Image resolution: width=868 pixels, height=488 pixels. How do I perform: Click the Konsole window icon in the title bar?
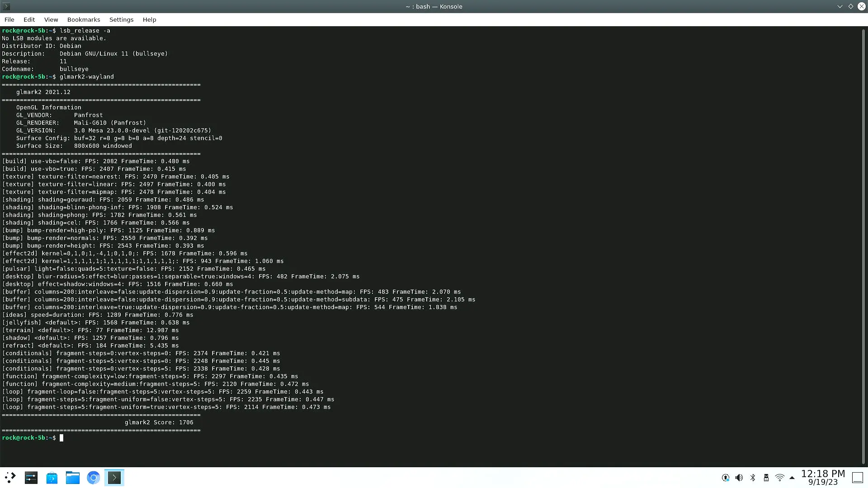(x=6, y=6)
